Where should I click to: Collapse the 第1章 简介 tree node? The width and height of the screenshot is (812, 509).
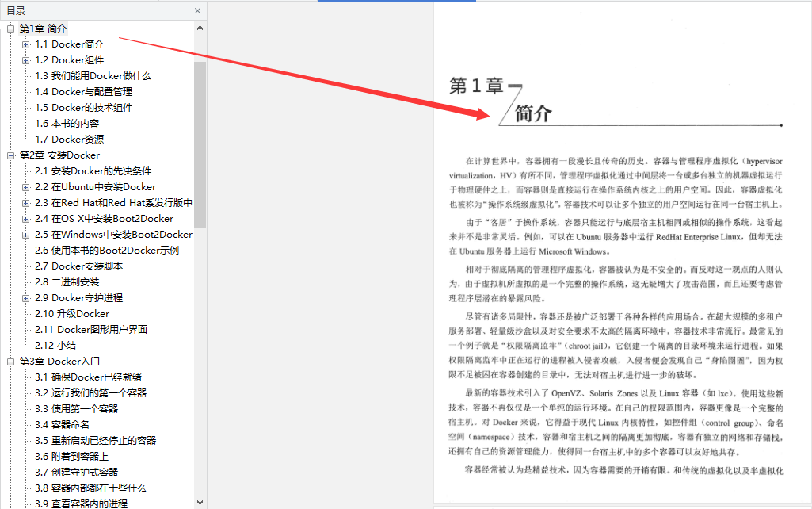pyautogui.click(x=10, y=29)
